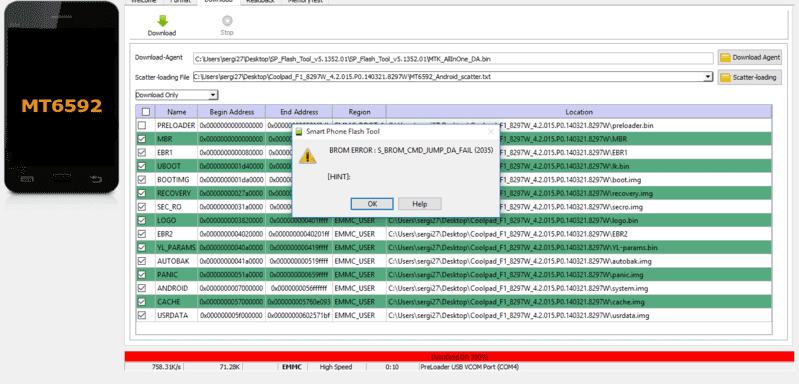Viewport: 799px width, 384px height.
Task: Uncheck the ANDROID partition checkbox
Action: coord(142,288)
